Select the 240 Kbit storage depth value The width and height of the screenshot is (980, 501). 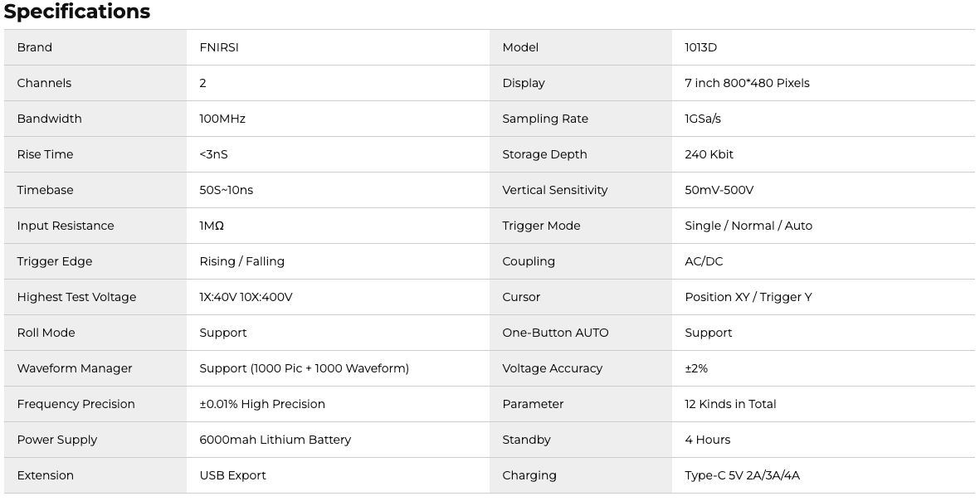709,154
